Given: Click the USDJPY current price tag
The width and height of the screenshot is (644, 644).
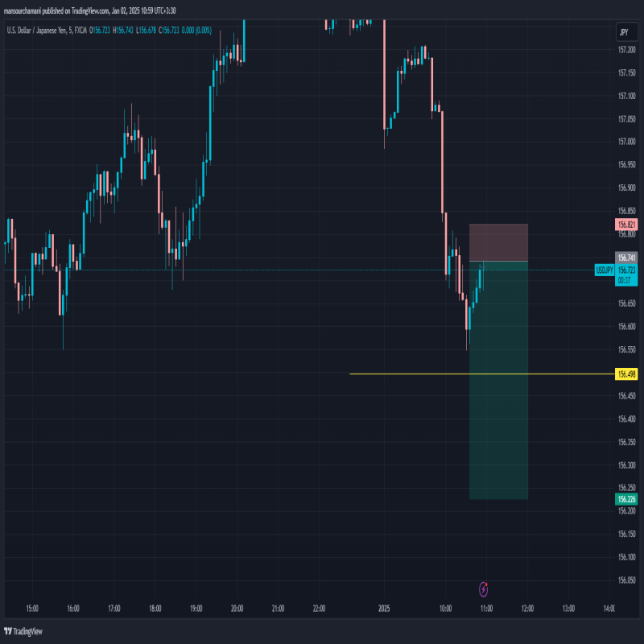Looking at the screenshot, I should point(605,270).
